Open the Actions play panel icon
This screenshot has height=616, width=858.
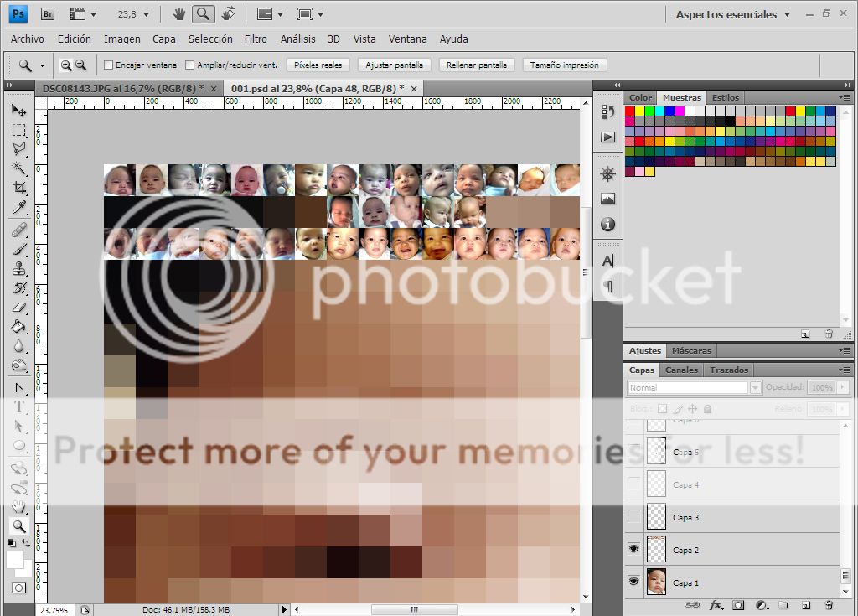[x=608, y=137]
